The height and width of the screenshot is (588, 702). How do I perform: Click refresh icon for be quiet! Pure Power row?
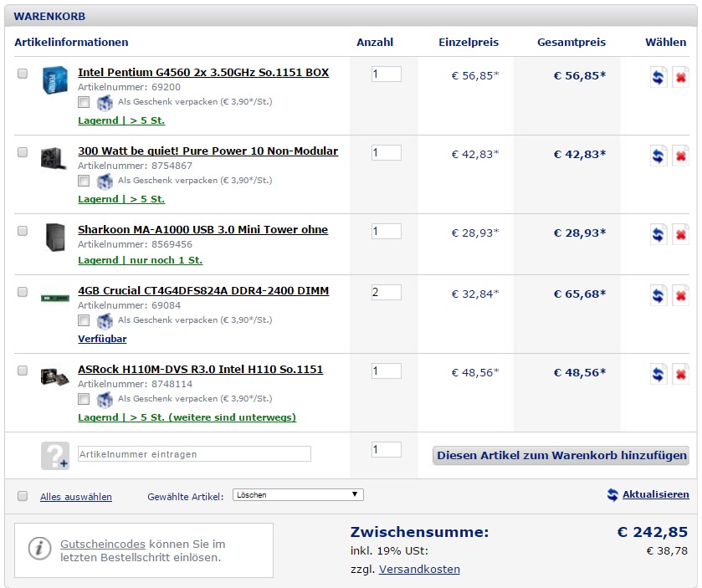click(x=658, y=156)
